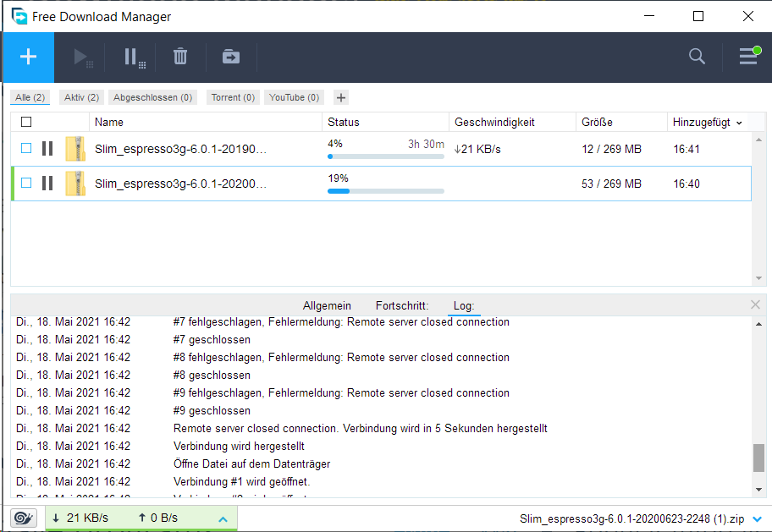Expand the speed panel chevron
This screenshot has height=532, width=772.
coord(223,518)
